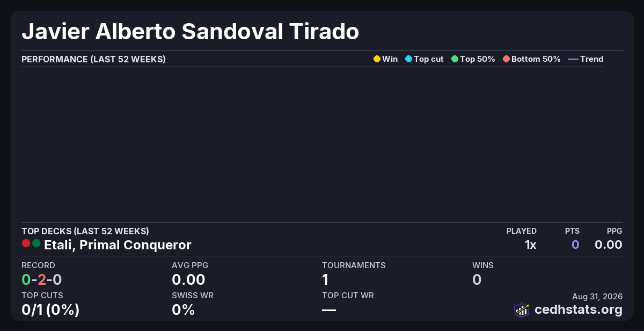Screen dimensions: 644x331
Task: Click the yellow Win legend dot
Action: click(377, 59)
